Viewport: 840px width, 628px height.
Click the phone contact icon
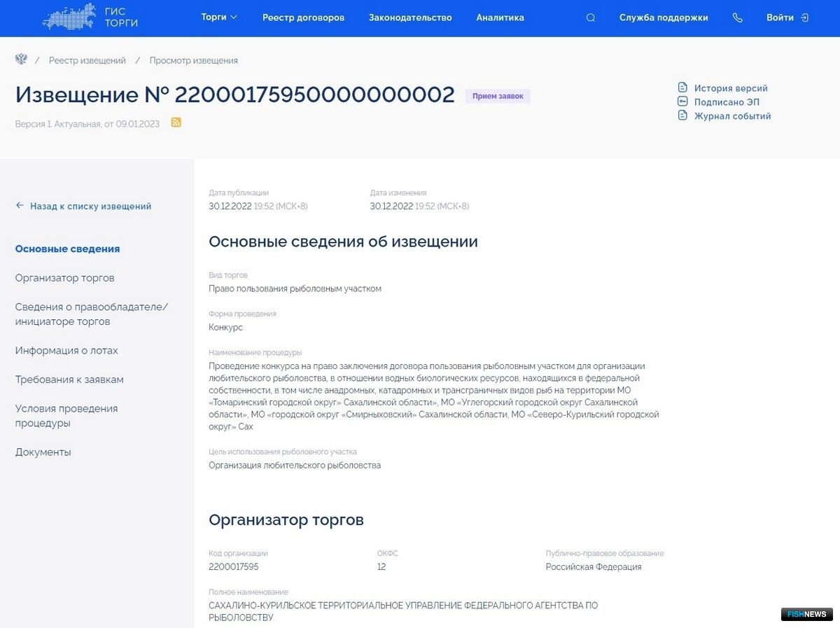(737, 18)
